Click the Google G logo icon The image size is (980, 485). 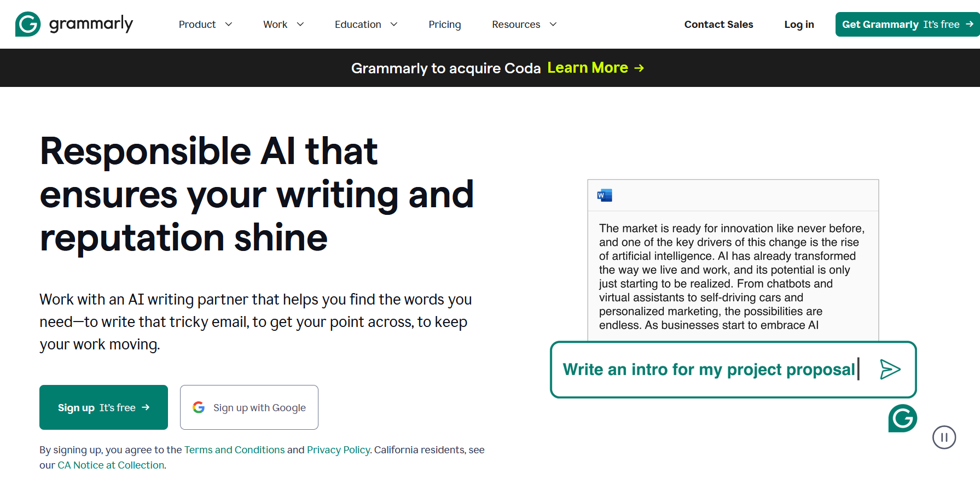point(199,407)
